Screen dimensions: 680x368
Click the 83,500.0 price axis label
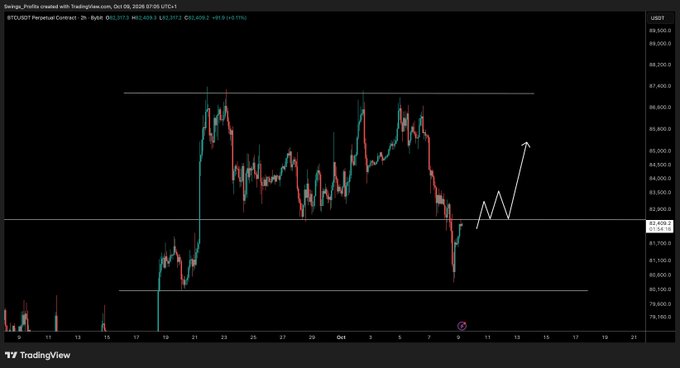point(660,192)
